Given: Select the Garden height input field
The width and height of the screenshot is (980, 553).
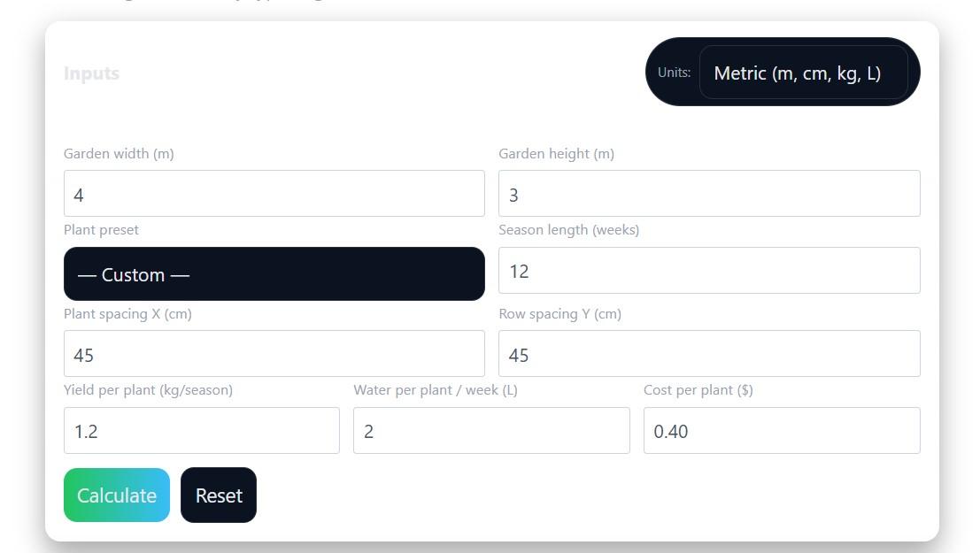Looking at the screenshot, I should click(708, 194).
